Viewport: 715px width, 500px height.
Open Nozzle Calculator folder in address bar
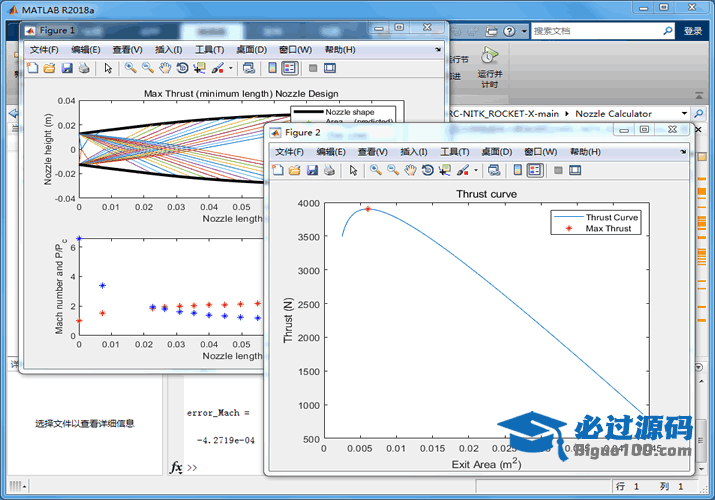pos(613,113)
